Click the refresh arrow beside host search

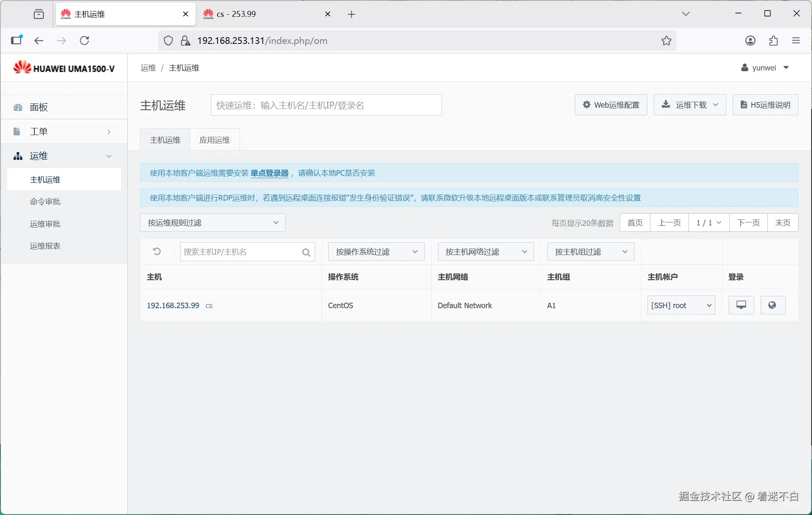[x=157, y=252]
